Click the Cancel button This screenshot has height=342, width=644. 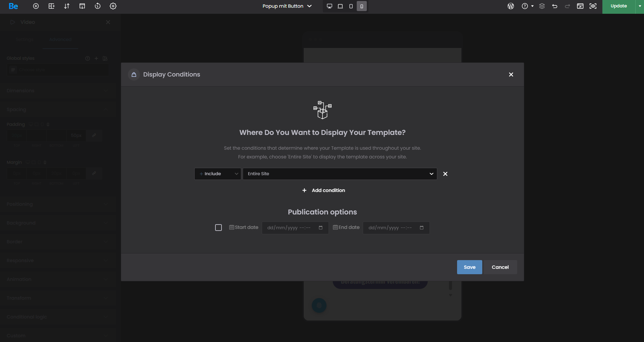(x=500, y=267)
